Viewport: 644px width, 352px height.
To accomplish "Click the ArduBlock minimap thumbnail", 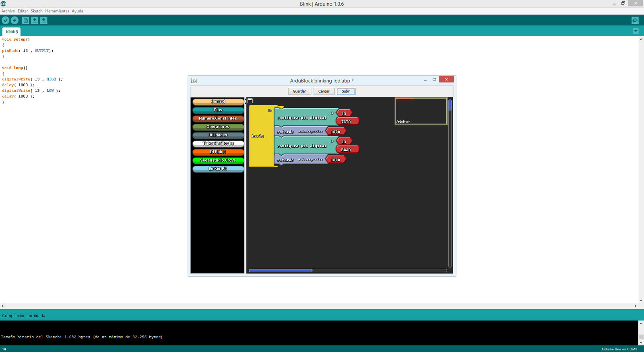I will coord(421,111).
